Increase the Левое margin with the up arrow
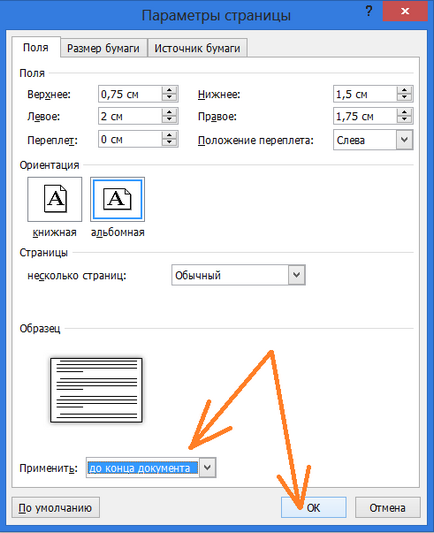 pyautogui.click(x=169, y=113)
